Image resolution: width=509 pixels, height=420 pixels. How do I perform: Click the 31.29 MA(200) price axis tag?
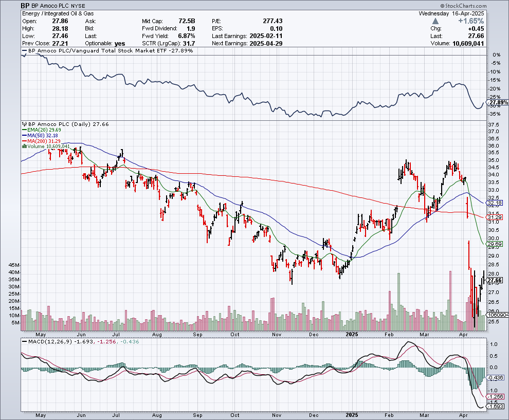coord(495,217)
